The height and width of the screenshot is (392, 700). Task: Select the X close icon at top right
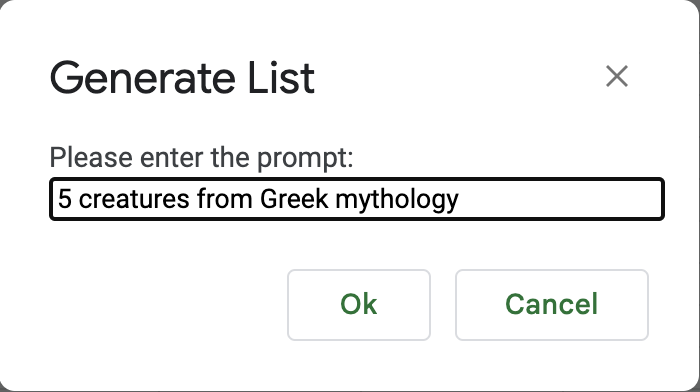[617, 76]
